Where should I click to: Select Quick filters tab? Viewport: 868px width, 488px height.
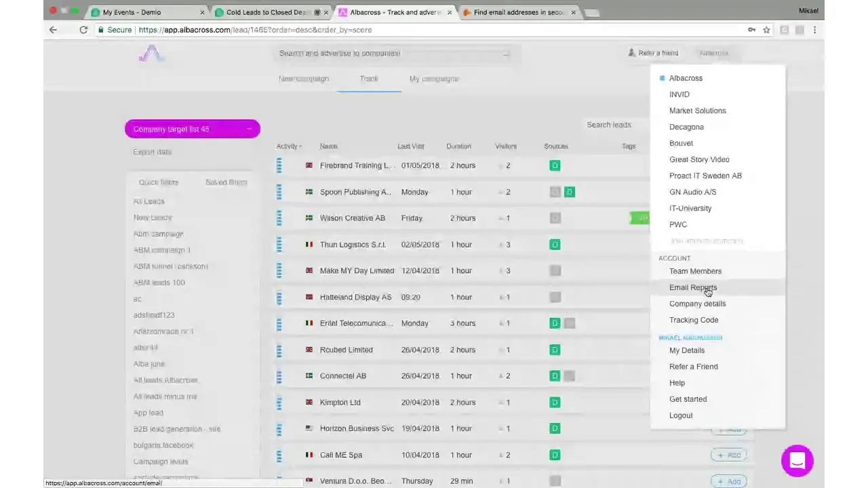coord(159,182)
